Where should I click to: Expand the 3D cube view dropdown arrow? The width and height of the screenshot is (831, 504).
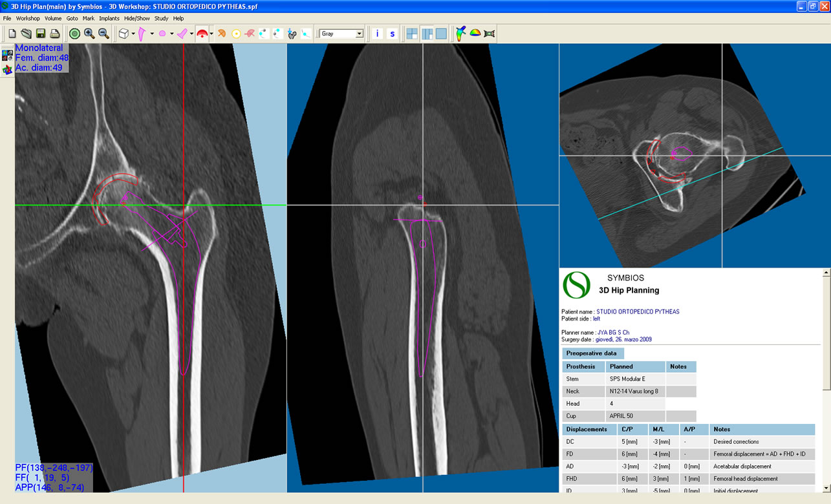tap(133, 34)
